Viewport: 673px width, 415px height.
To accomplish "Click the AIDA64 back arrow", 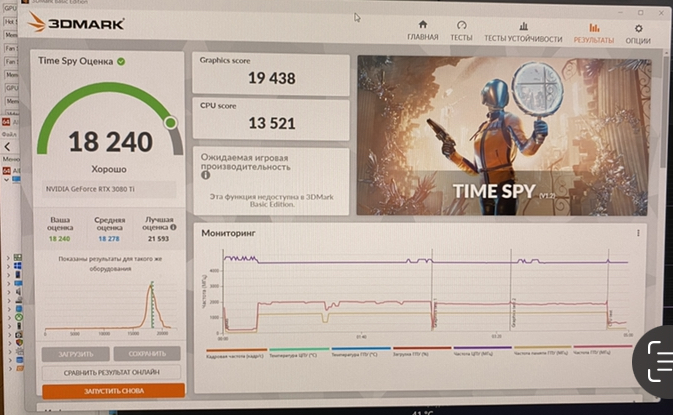I will [x=7, y=147].
